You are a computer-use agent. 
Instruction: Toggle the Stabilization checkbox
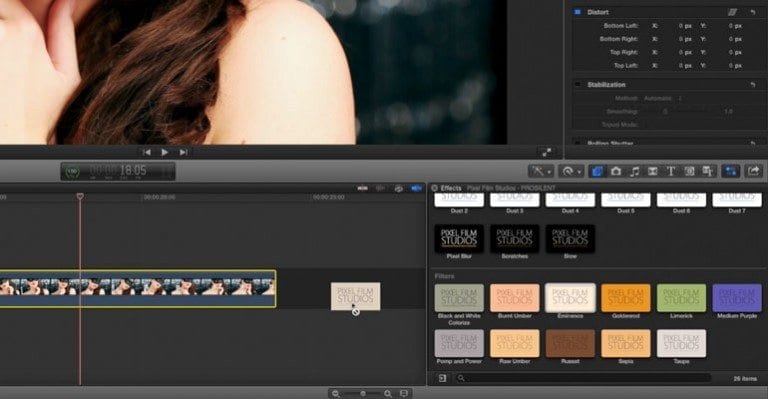(577, 84)
